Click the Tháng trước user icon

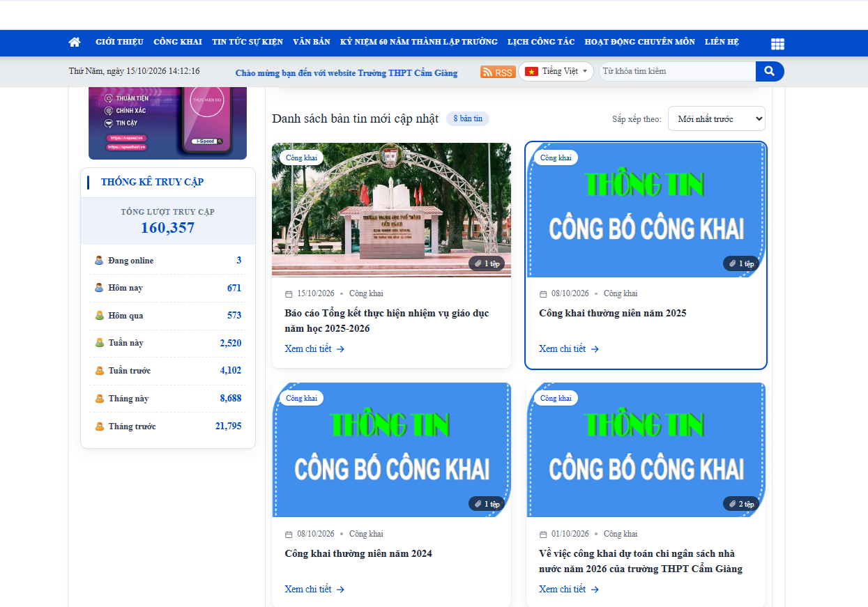tap(99, 427)
